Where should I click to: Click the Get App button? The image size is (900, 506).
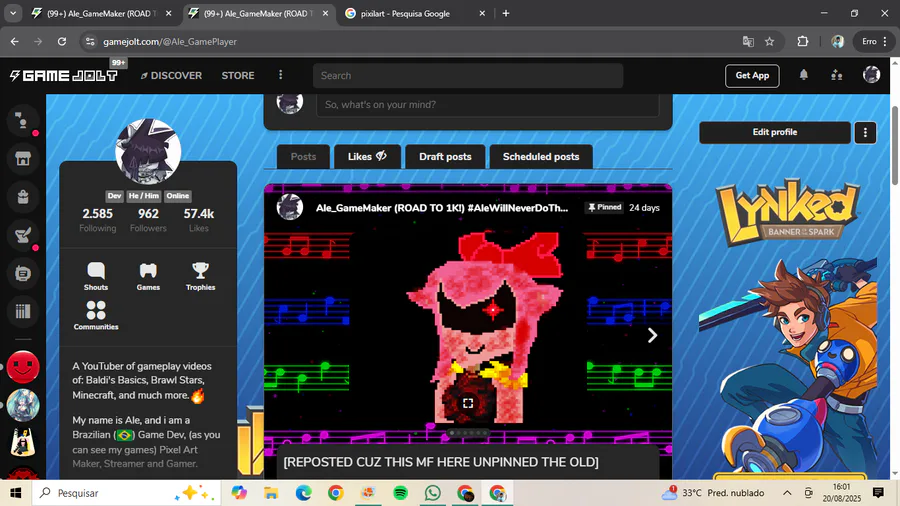[x=752, y=76]
